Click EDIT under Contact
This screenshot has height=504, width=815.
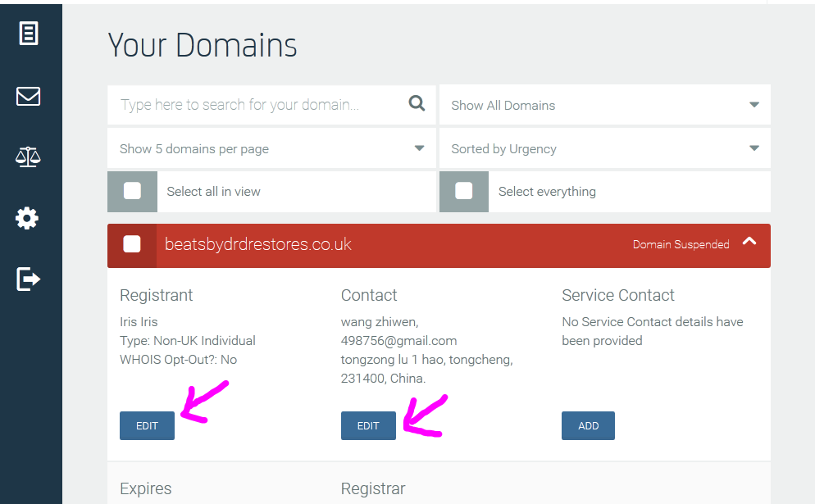(x=368, y=425)
